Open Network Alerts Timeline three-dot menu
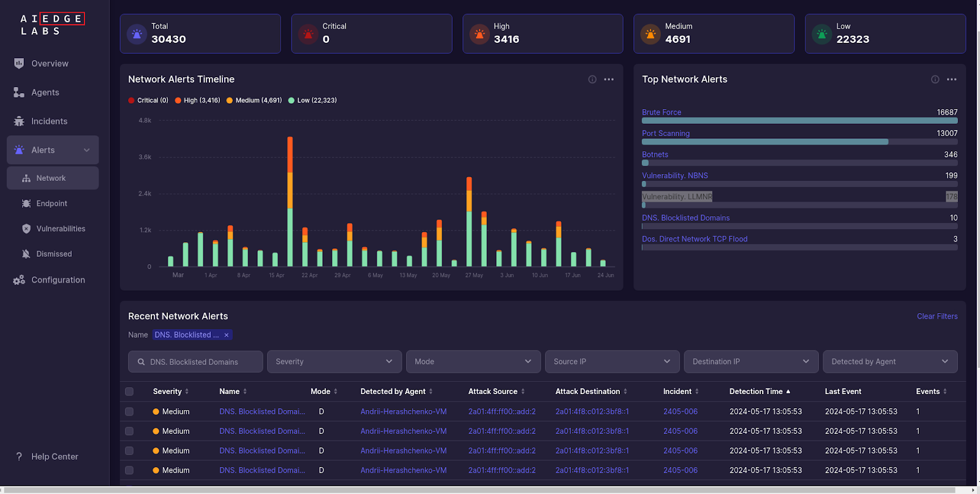 609,80
